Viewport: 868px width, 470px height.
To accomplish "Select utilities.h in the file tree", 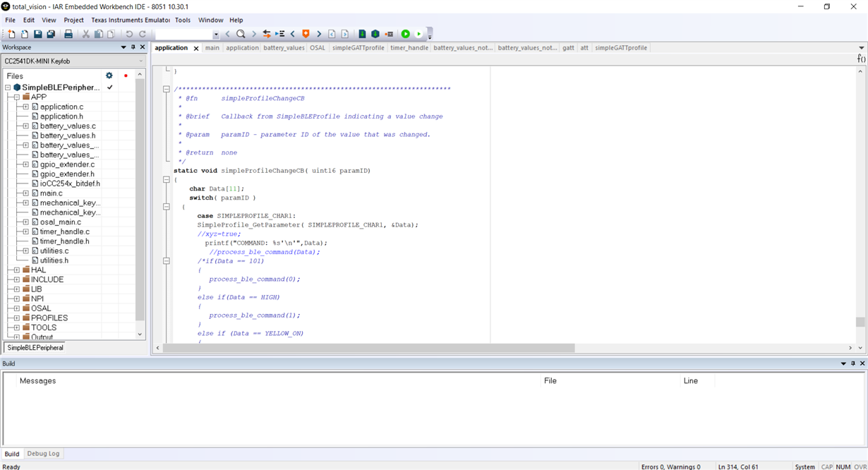I will (54, 260).
